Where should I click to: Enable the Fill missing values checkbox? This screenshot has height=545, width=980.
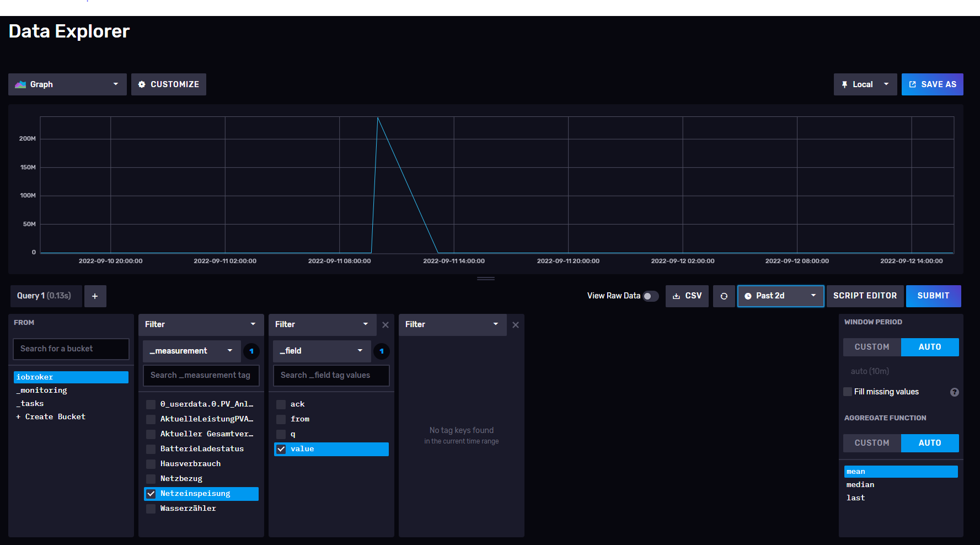pyautogui.click(x=848, y=392)
